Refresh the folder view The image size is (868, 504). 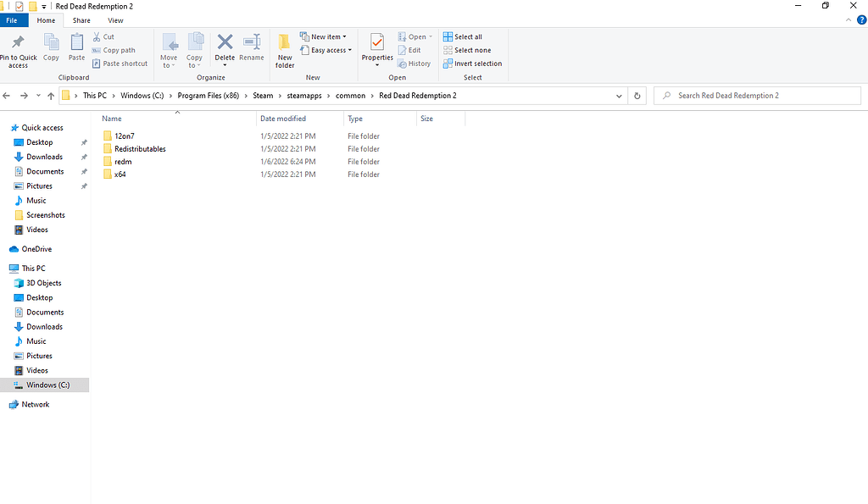pyautogui.click(x=637, y=95)
